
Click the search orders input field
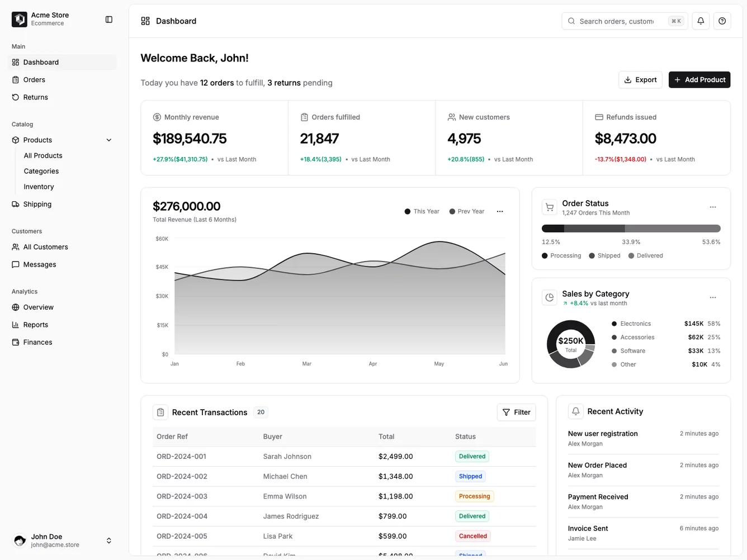coord(615,21)
